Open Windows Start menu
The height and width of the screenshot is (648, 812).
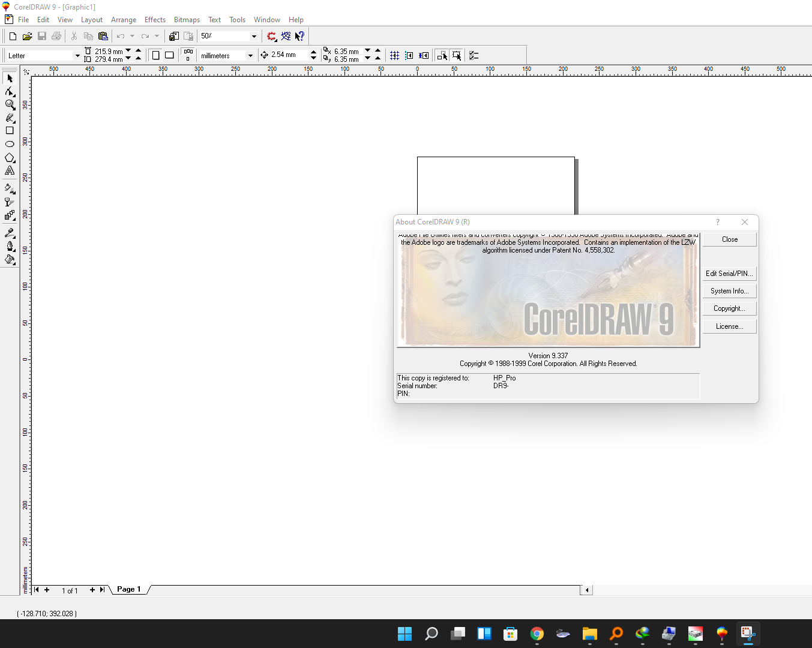[x=405, y=634]
